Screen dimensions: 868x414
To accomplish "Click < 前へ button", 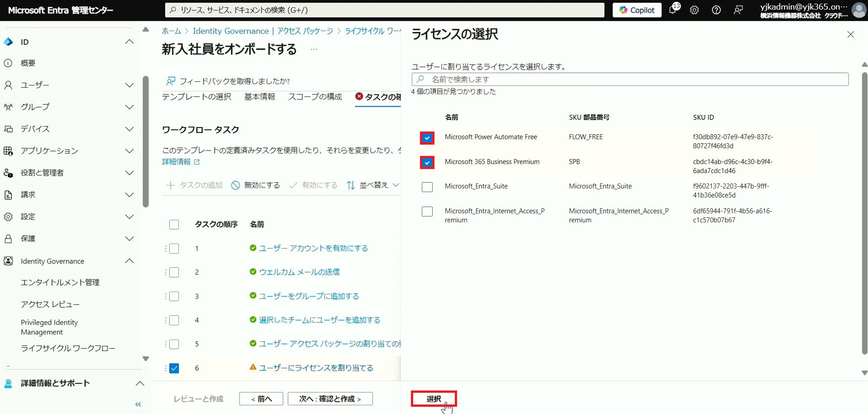I will click(261, 399).
